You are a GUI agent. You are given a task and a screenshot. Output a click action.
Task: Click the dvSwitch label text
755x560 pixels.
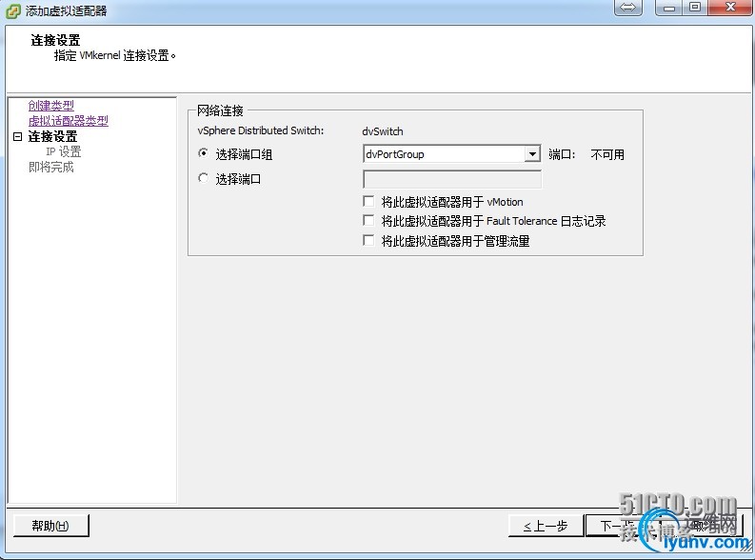pos(383,131)
